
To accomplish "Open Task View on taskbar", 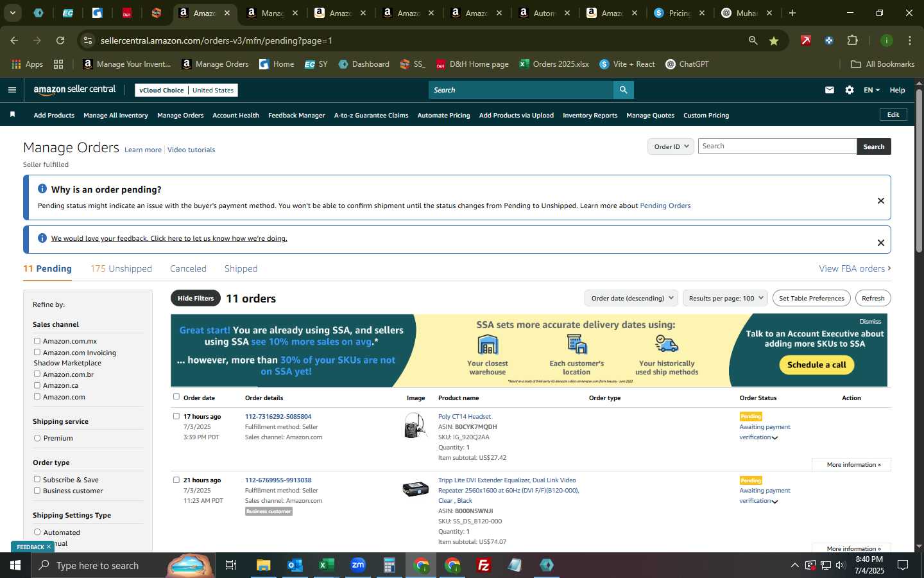I will point(231,565).
